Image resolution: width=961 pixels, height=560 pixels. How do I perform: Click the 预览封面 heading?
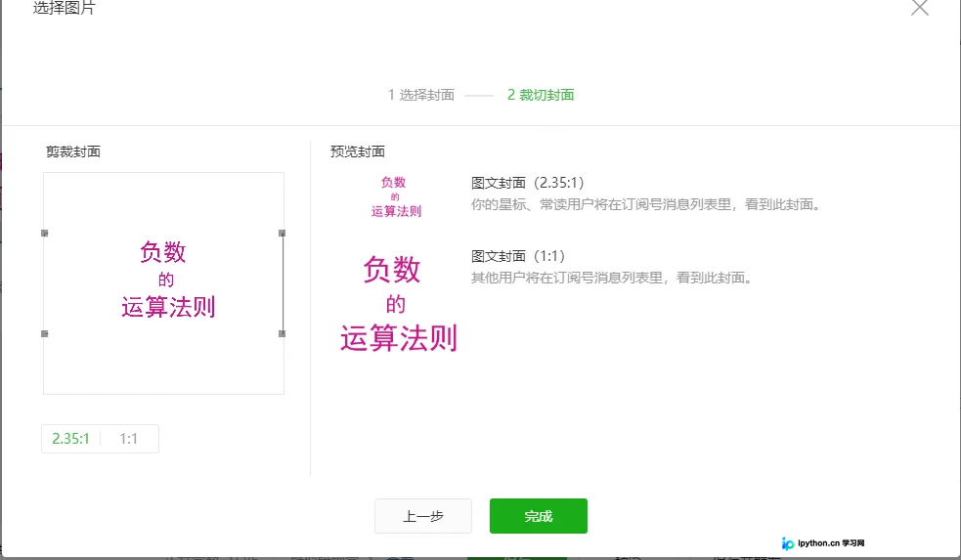[357, 151]
